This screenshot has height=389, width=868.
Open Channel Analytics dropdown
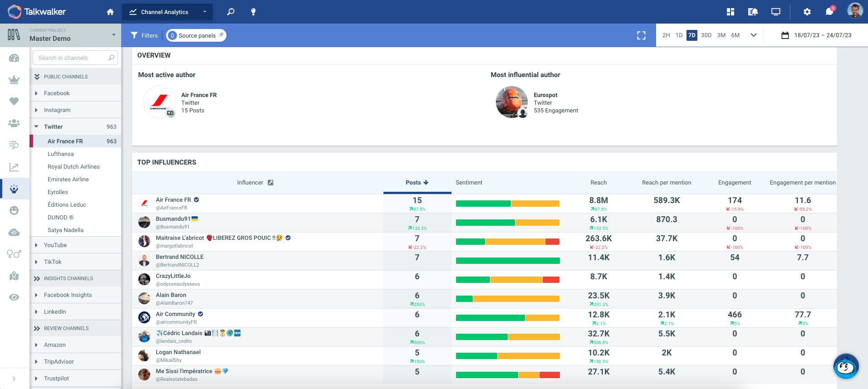coord(167,12)
